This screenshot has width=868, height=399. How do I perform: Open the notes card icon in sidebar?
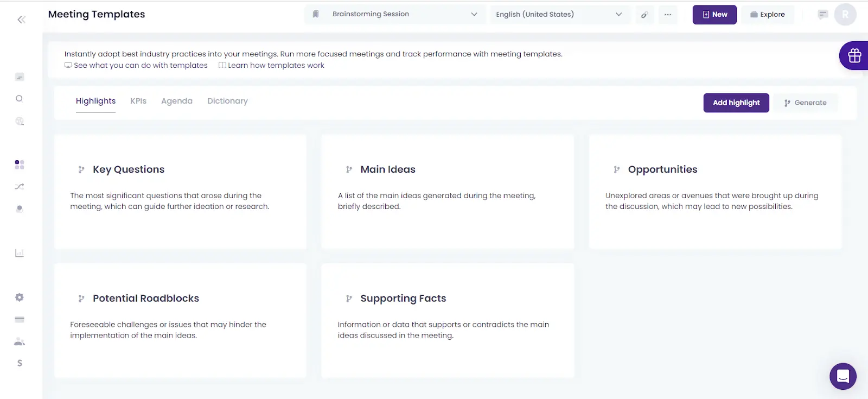pos(20,77)
